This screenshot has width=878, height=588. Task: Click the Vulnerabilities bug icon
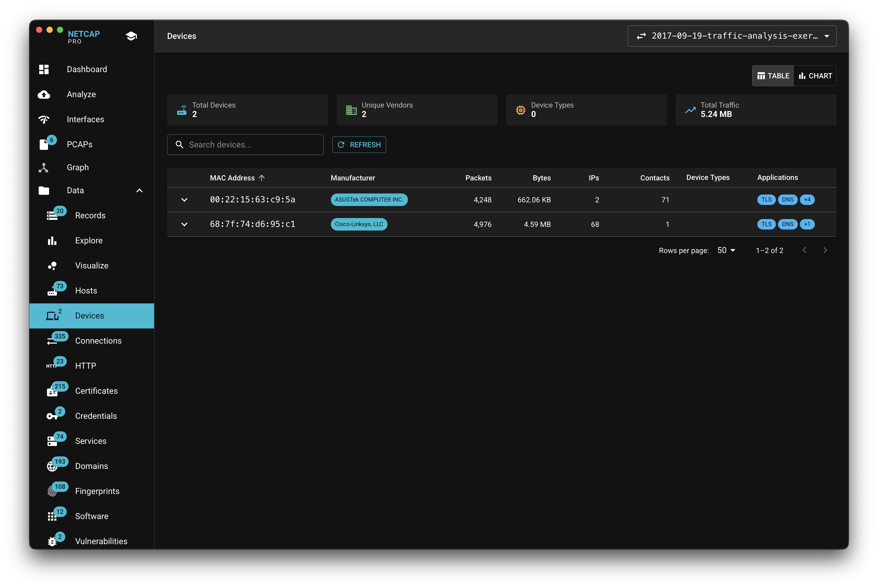tap(52, 541)
